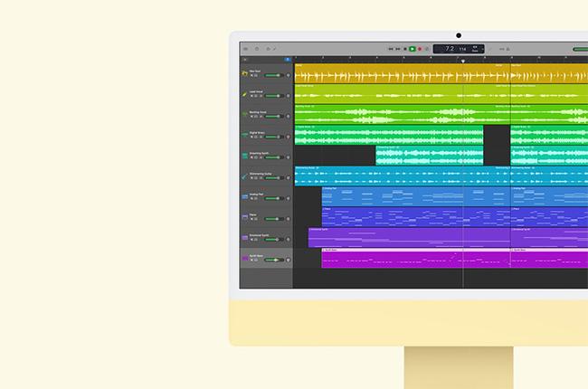
Task: Click the pan knob on Digital Brass track
Action: 288,138
